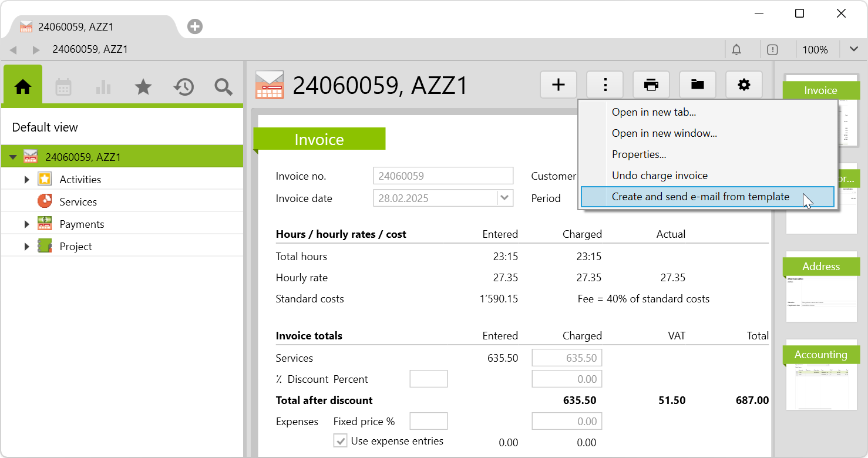Open the home view tab
Image resolution: width=868 pixels, height=458 pixels.
23,87
